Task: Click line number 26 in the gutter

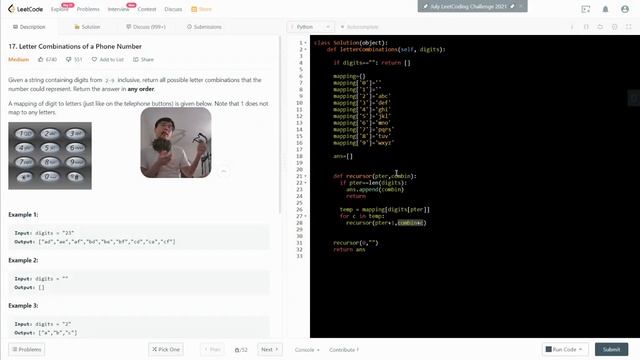Action: (x=300, y=210)
